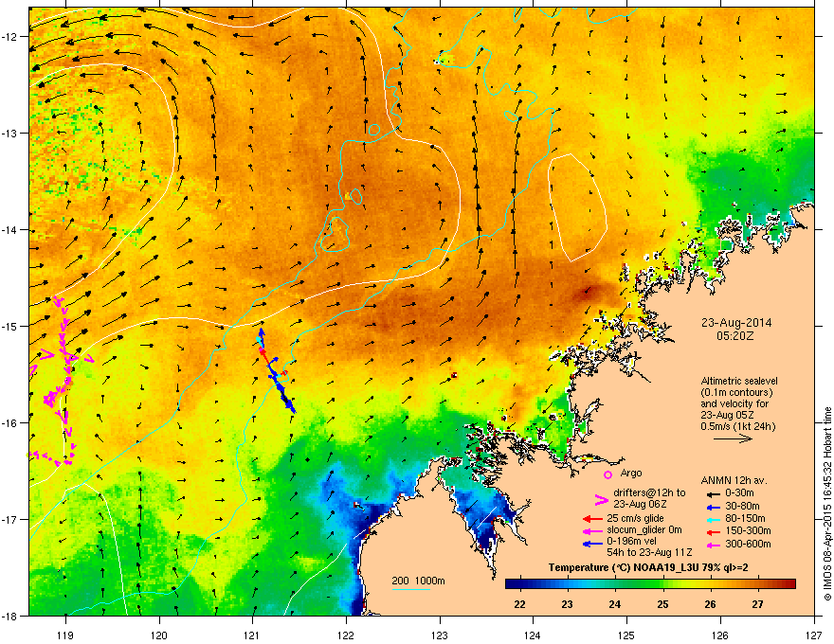834x644 pixels.
Task: Click the longitude axis label 124
Action: click(x=533, y=635)
